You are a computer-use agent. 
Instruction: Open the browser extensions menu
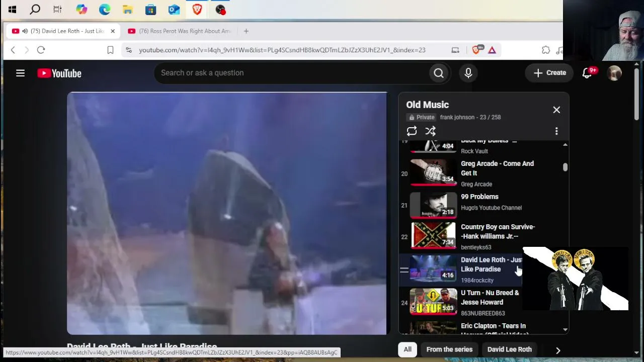pos(546,50)
